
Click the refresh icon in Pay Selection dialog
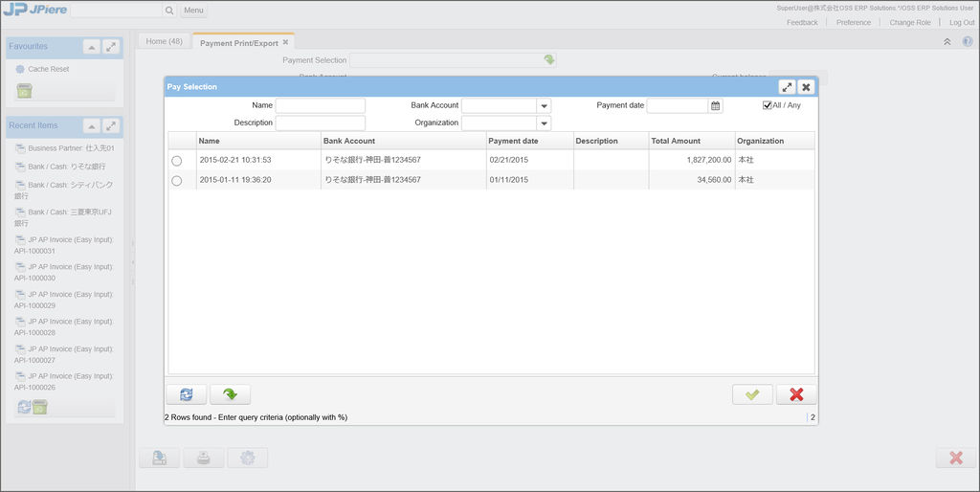(186, 394)
